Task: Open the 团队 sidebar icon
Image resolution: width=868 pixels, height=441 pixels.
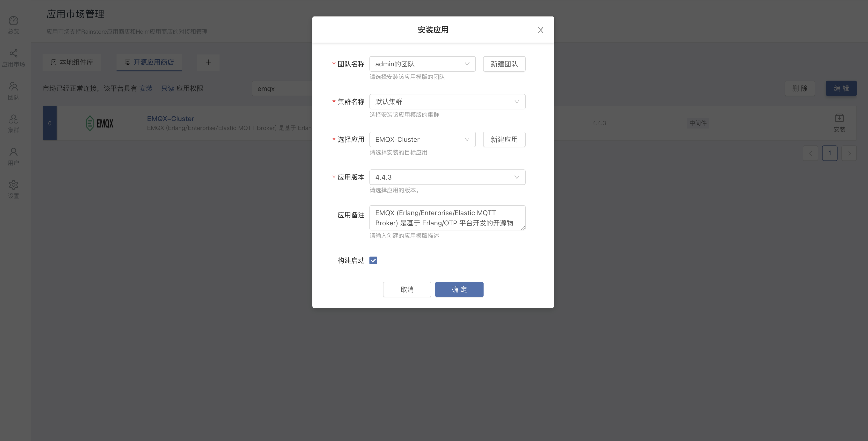Action: tap(14, 91)
